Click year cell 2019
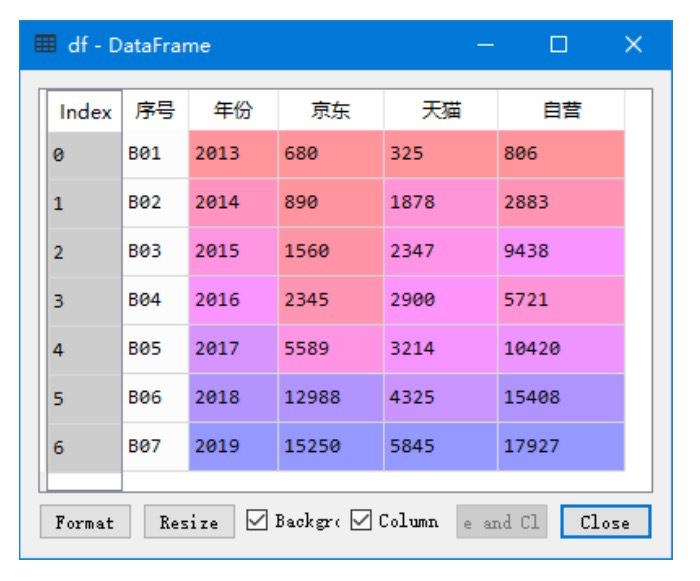The height and width of the screenshot is (581, 700). click(233, 446)
